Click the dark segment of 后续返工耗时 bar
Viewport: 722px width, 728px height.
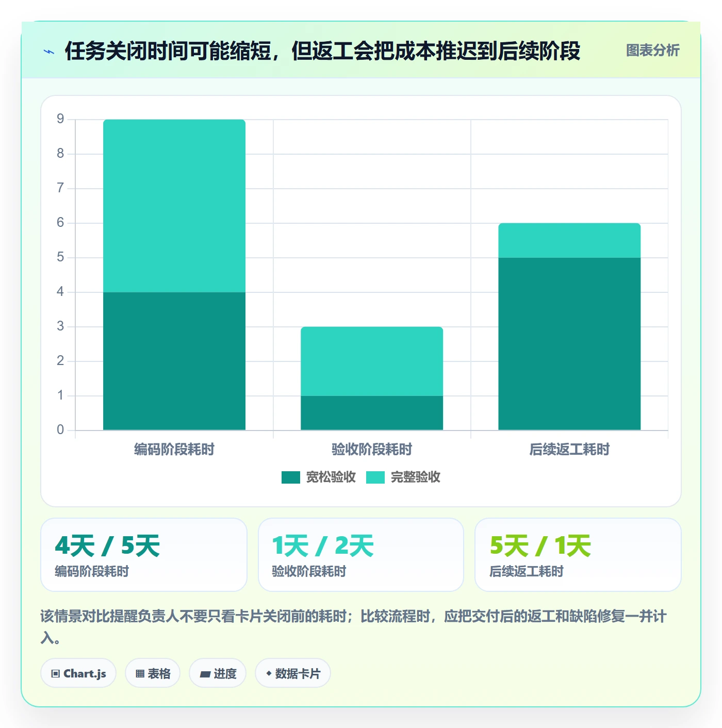click(x=569, y=344)
